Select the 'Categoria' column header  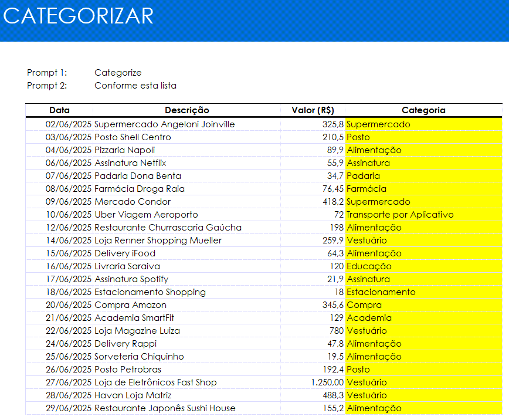pos(423,110)
